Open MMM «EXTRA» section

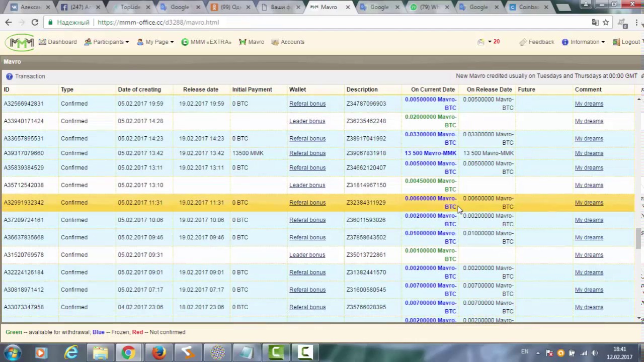[x=206, y=42]
